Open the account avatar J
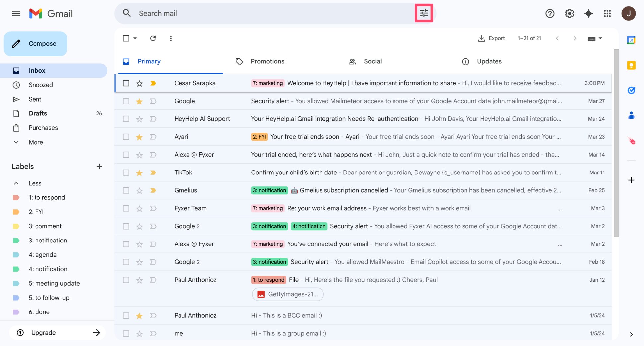 pos(628,14)
